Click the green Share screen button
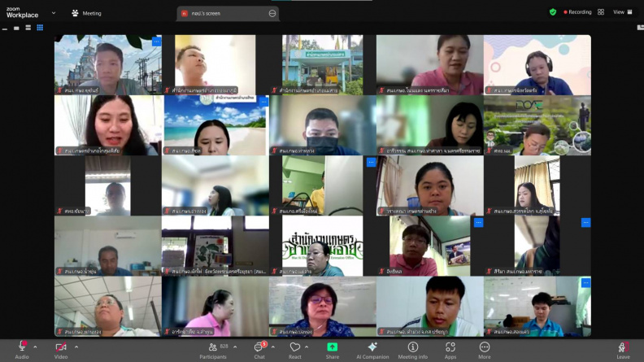The image size is (644, 362). pyautogui.click(x=333, y=351)
